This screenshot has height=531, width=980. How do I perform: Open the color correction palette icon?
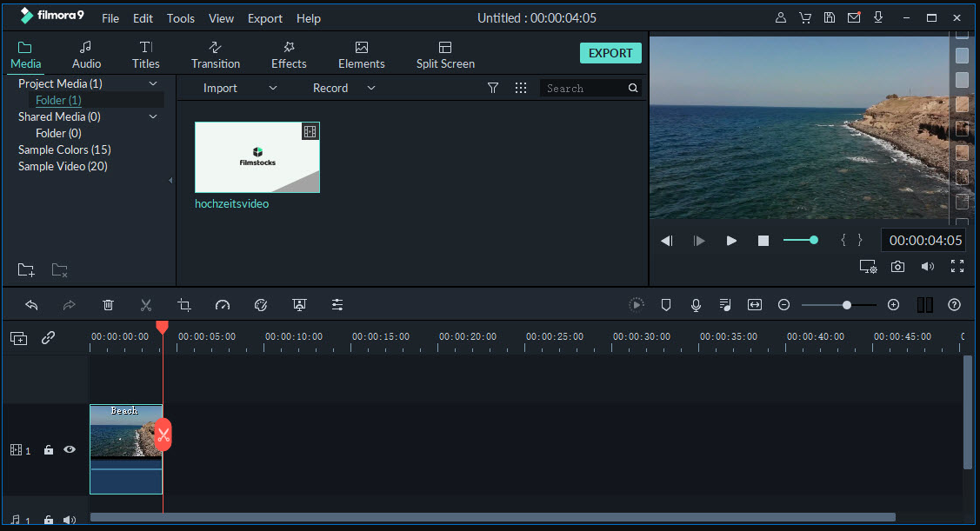(x=261, y=305)
